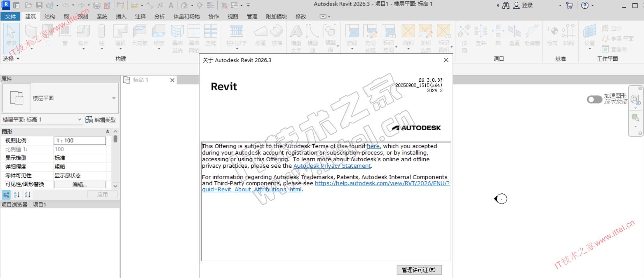Select the Text tool (A) in quick access toolbar
Screen dimensions: 644x278
[x=171, y=5]
